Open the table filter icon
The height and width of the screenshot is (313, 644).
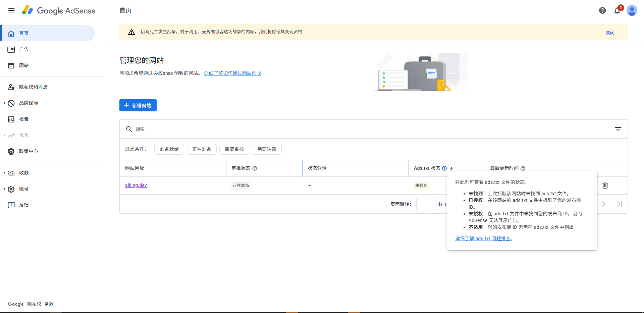pos(618,129)
